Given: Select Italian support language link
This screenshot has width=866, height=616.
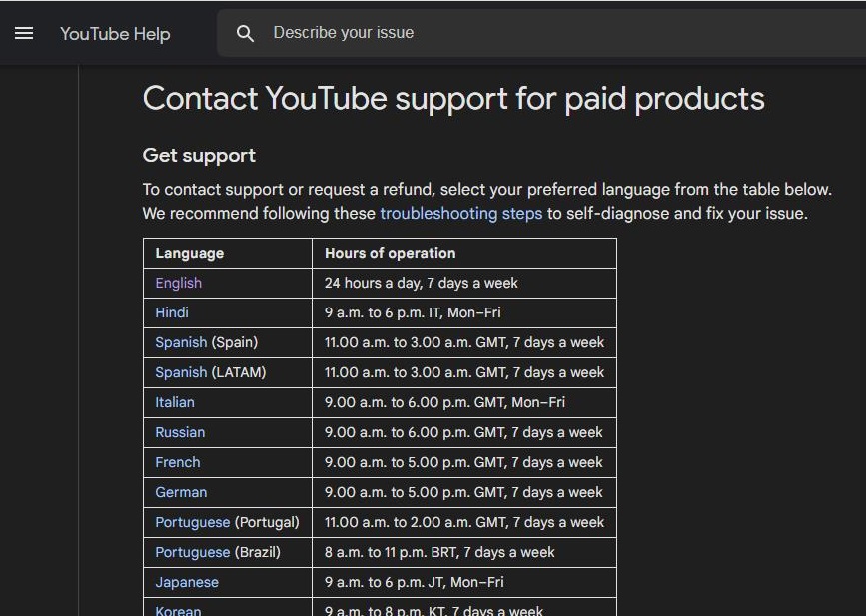Looking at the screenshot, I should tap(175, 402).
